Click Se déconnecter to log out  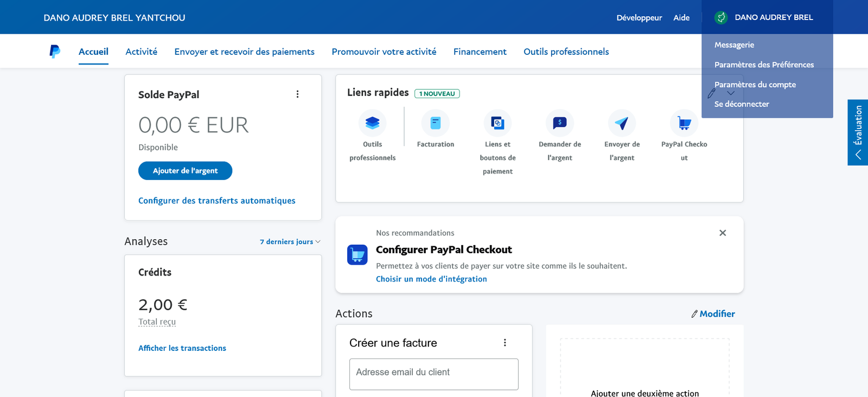click(x=742, y=104)
